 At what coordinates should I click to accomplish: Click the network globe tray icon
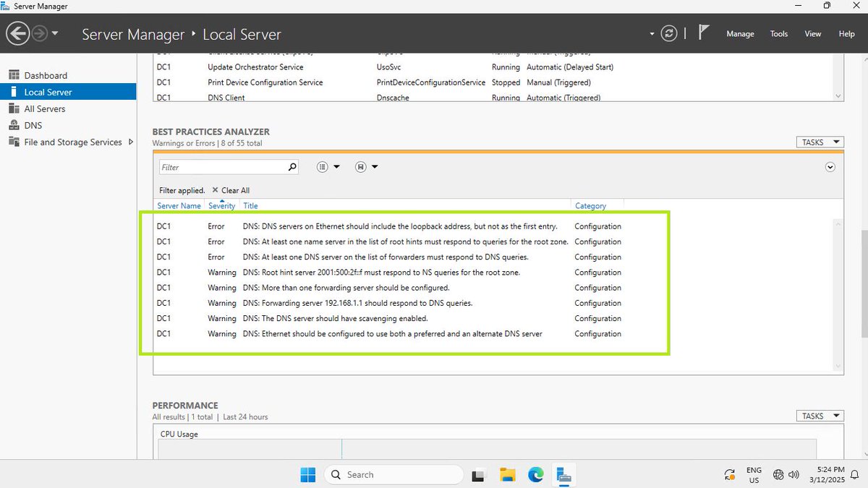point(778,475)
